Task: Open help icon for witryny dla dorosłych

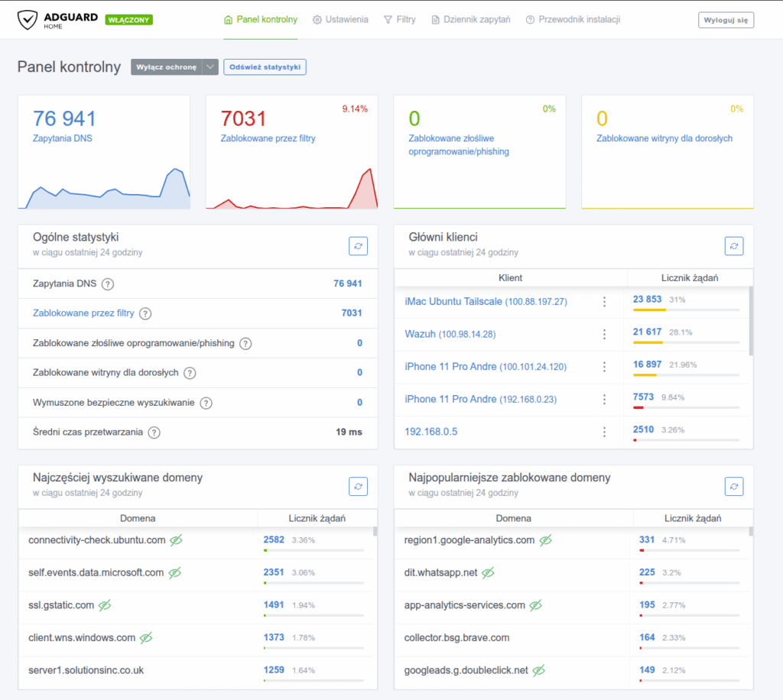Action: click(x=190, y=373)
